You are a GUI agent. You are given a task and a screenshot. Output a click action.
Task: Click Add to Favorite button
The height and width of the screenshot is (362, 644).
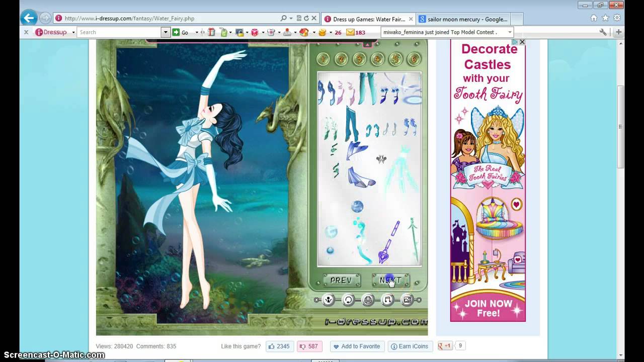coord(356,346)
